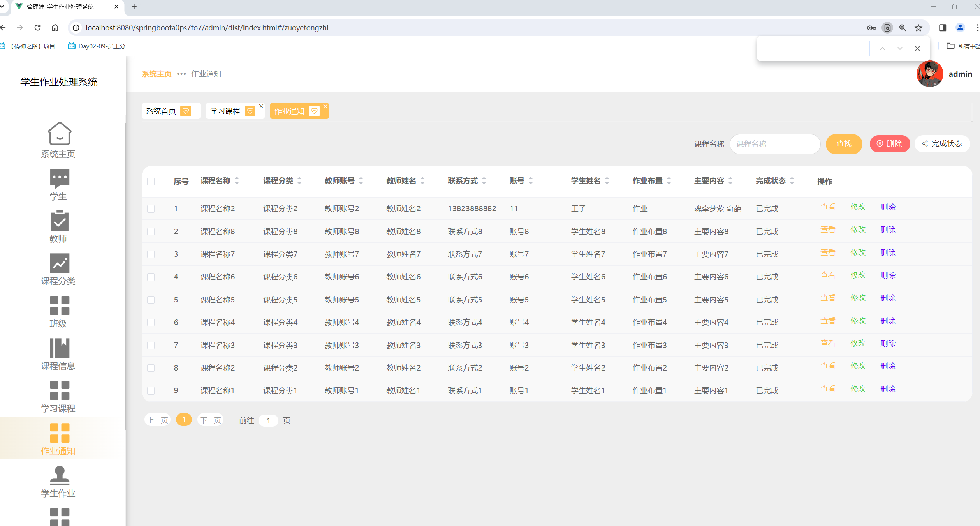Click page jump number input
The image size is (980, 526).
(x=268, y=420)
